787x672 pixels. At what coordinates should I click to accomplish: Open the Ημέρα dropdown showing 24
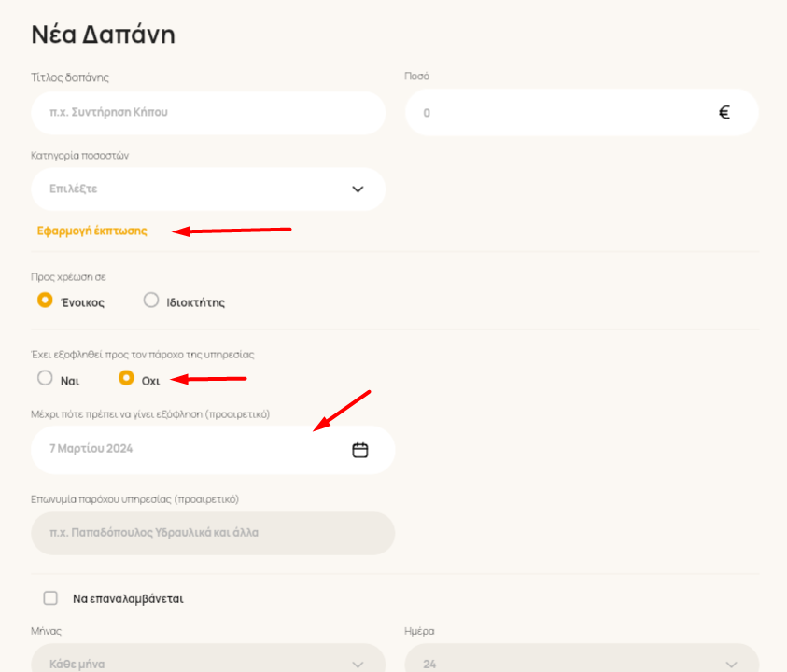coord(582,660)
